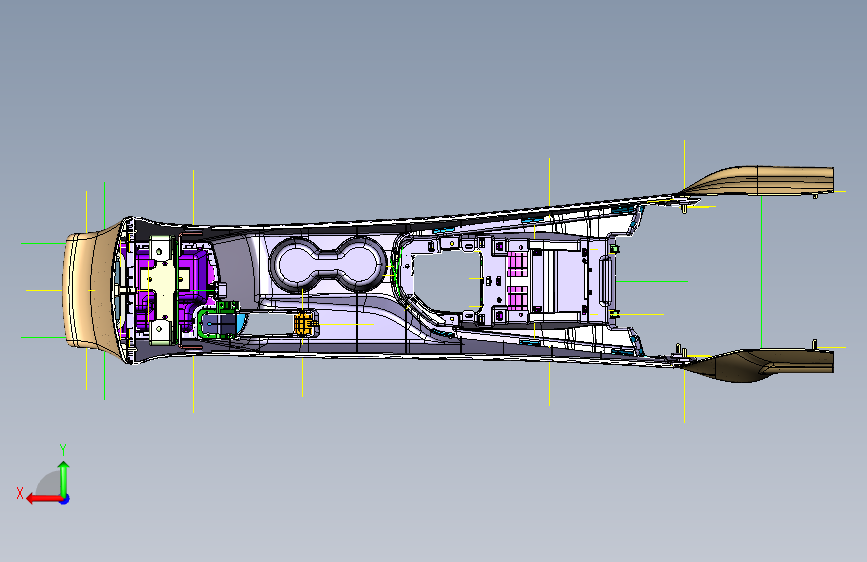Click the red X axis arrow of triad
The height and width of the screenshot is (562, 867).
pyautogui.click(x=44, y=499)
